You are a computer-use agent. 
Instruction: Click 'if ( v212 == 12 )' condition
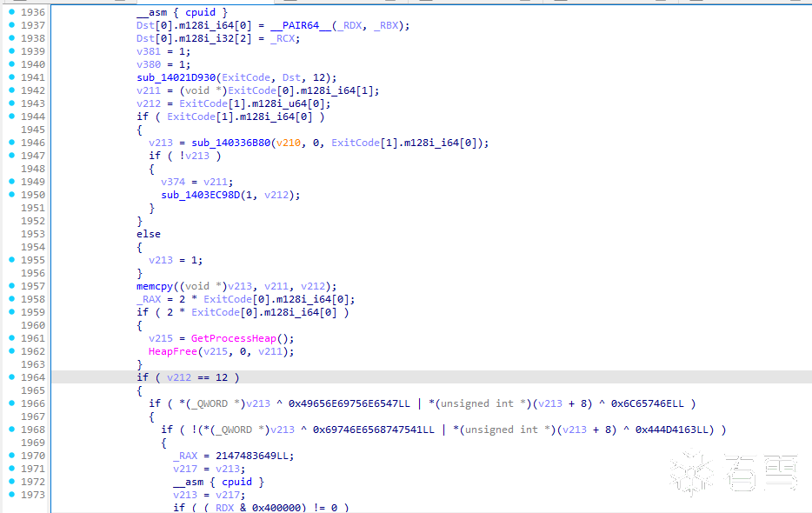pyautogui.click(x=188, y=377)
